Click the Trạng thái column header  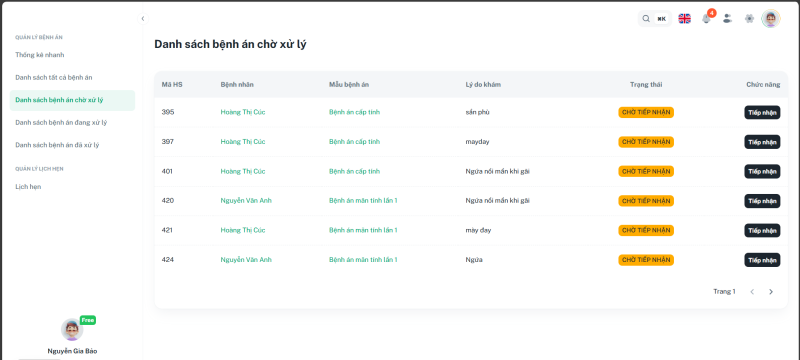(x=646, y=85)
